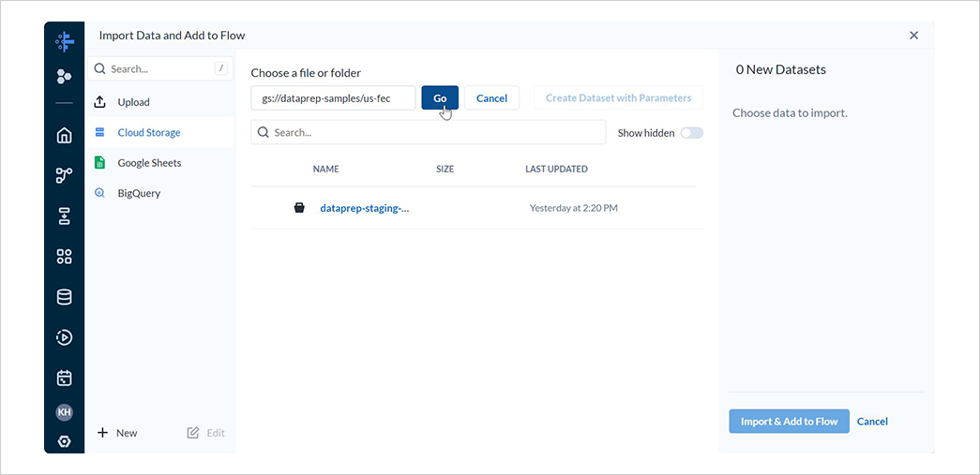Click the KH user avatar
This screenshot has width=980, height=475.
tap(64, 412)
